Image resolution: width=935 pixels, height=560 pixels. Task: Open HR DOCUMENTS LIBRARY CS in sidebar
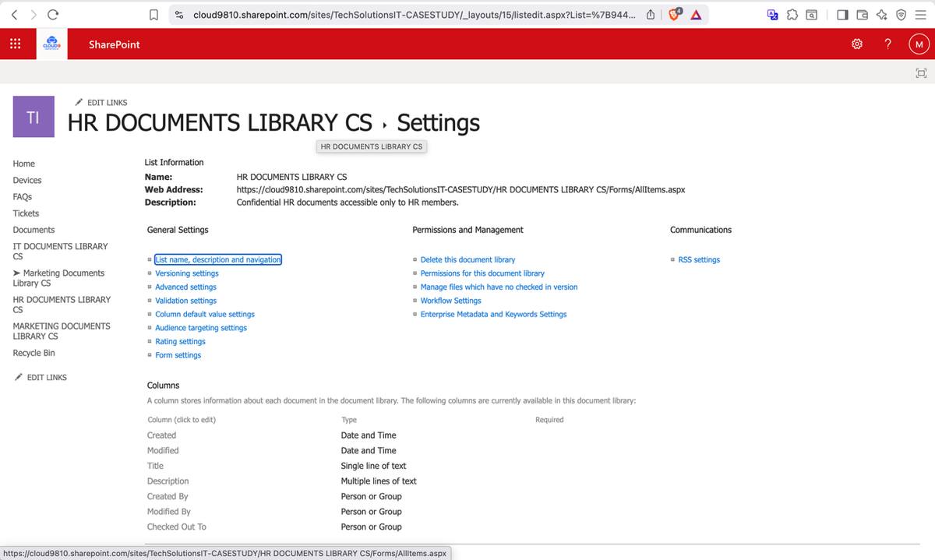(62, 305)
